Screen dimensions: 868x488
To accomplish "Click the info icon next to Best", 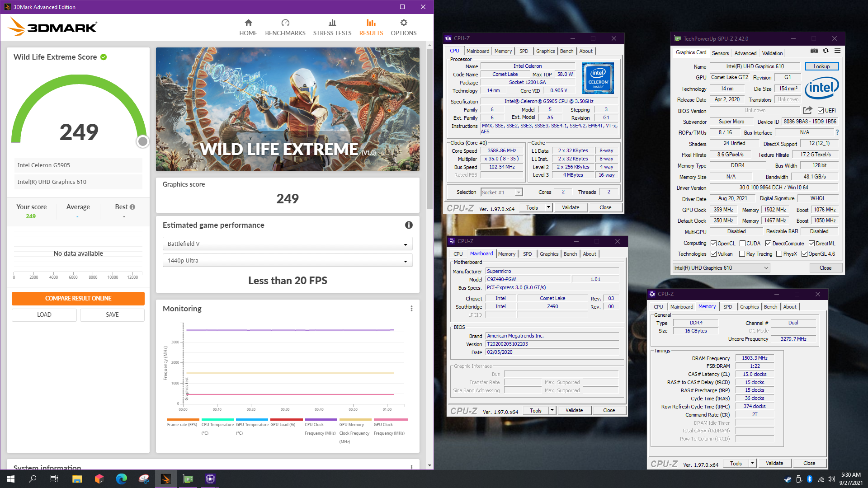I will point(132,207).
